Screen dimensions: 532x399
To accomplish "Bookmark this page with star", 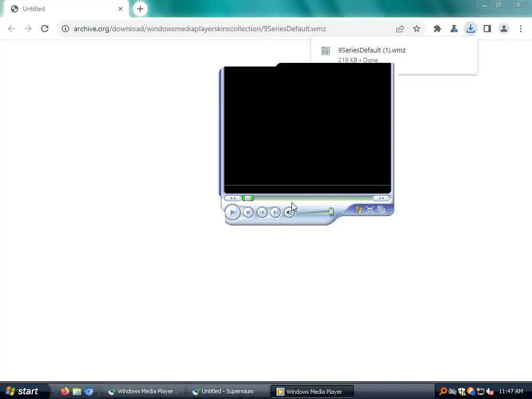I will point(417,29).
